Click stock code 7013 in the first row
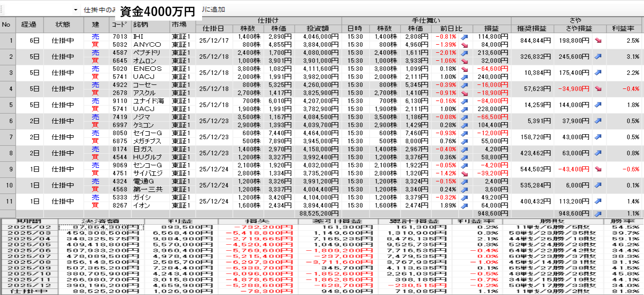 point(119,37)
